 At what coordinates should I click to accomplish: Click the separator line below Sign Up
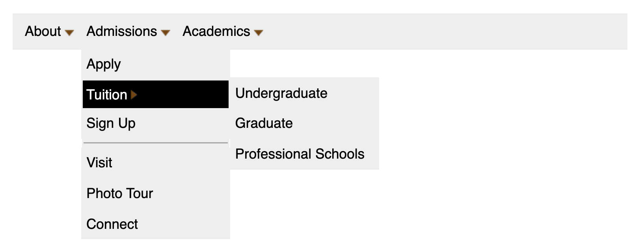(156, 143)
